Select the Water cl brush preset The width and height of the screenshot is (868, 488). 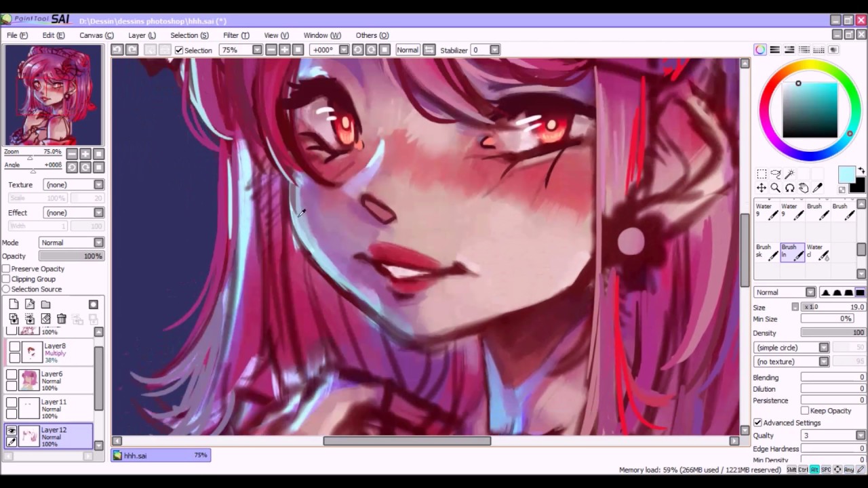point(818,252)
